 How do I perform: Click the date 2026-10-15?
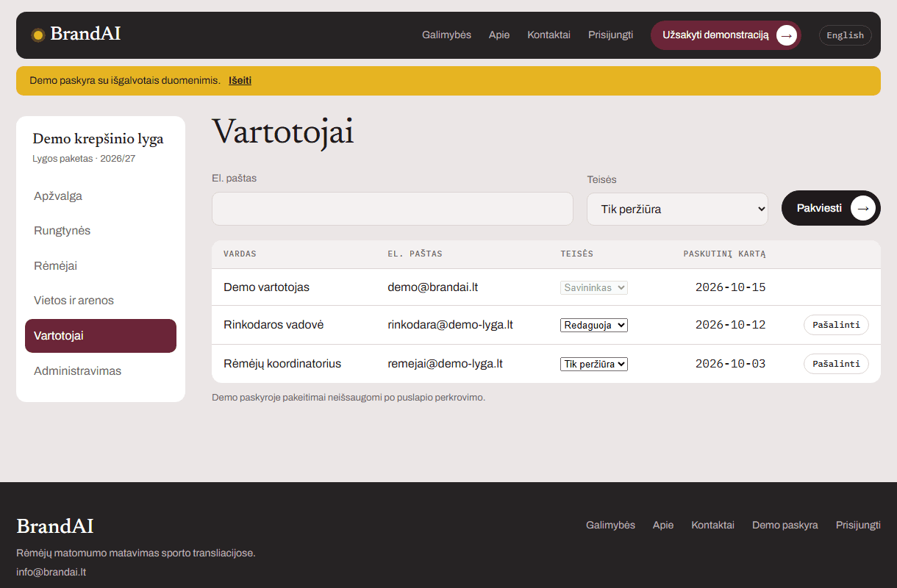click(x=731, y=287)
